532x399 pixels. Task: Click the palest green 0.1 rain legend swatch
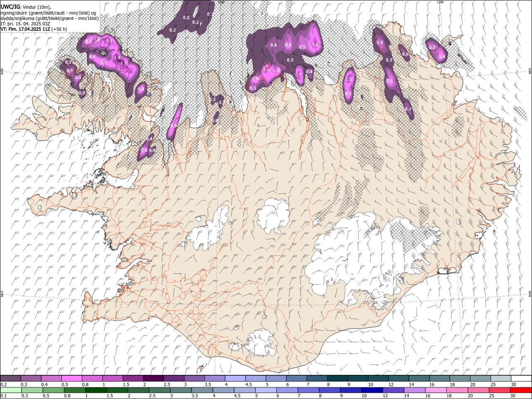coord(11,390)
